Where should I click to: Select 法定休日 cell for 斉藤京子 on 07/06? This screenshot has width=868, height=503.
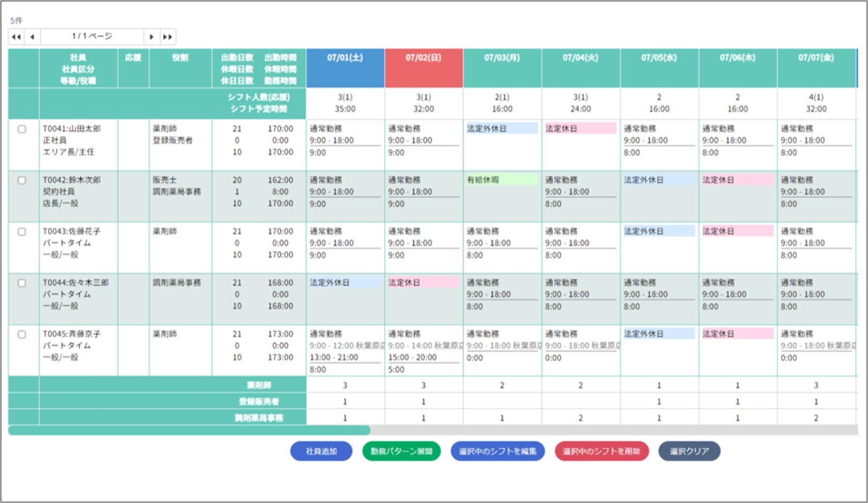[x=738, y=334]
